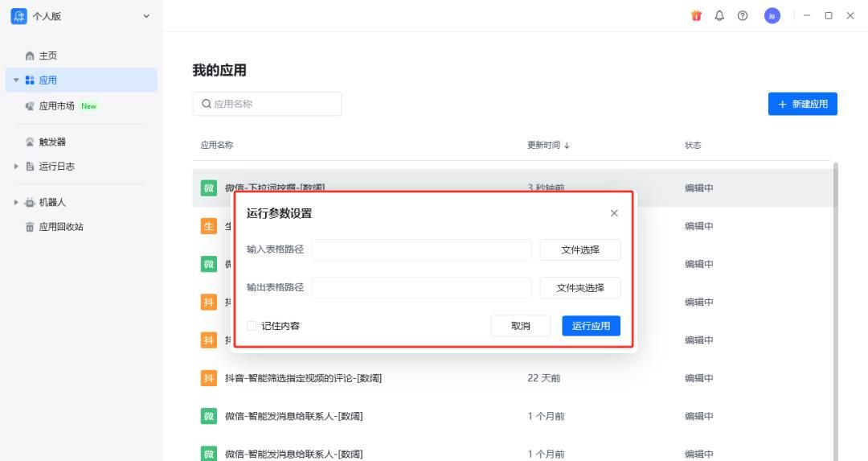Screen dimensions: 868x461
Task: Click the 22 天前 update time cell
Action: coord(543,378)
